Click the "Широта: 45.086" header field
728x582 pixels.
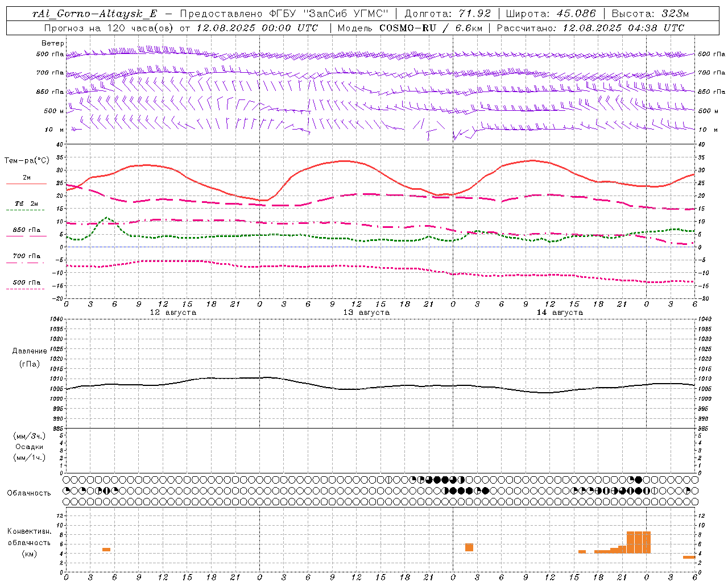tap(551, 14)
